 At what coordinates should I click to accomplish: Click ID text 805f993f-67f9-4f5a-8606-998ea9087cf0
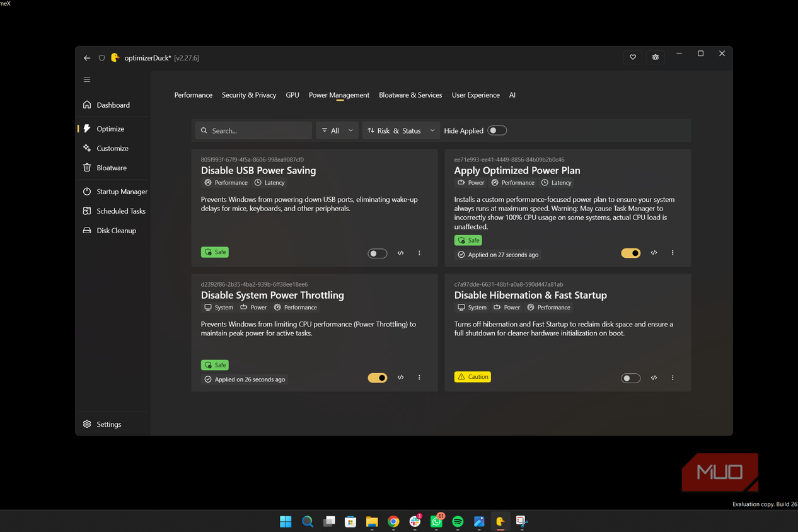tap(252, 159)
